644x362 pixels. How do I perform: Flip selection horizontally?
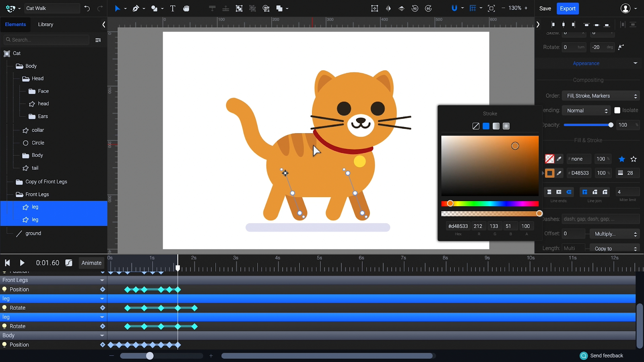[x=388, y=8]
